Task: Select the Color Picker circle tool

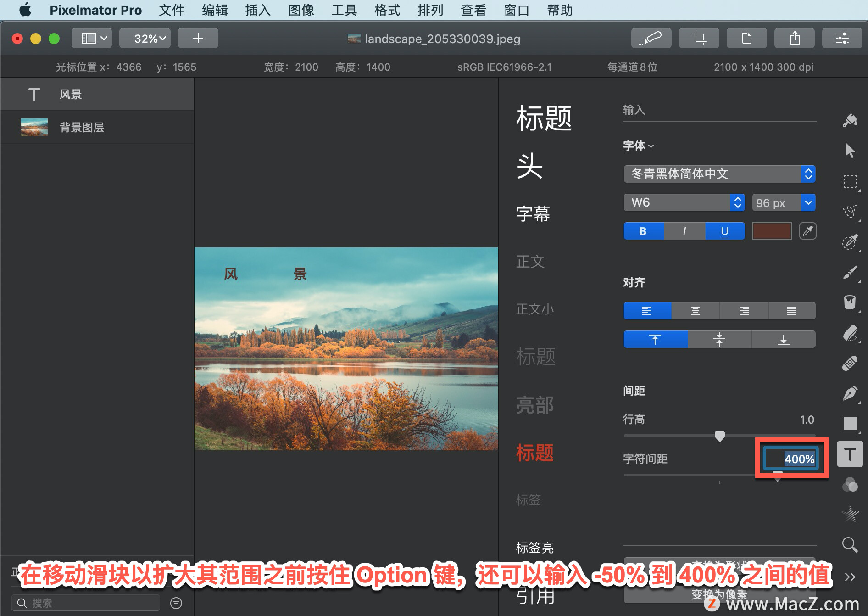Action: tap(850, 241)
